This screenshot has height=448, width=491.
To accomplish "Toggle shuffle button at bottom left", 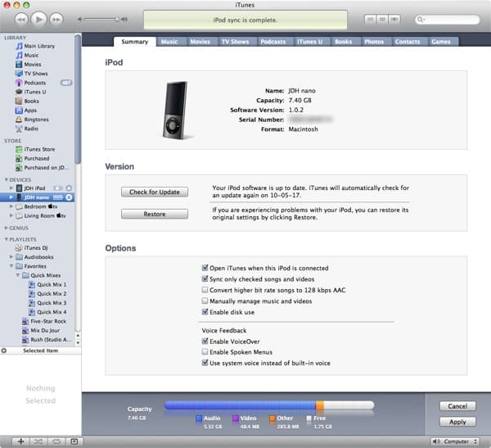I will coord(37,441).
